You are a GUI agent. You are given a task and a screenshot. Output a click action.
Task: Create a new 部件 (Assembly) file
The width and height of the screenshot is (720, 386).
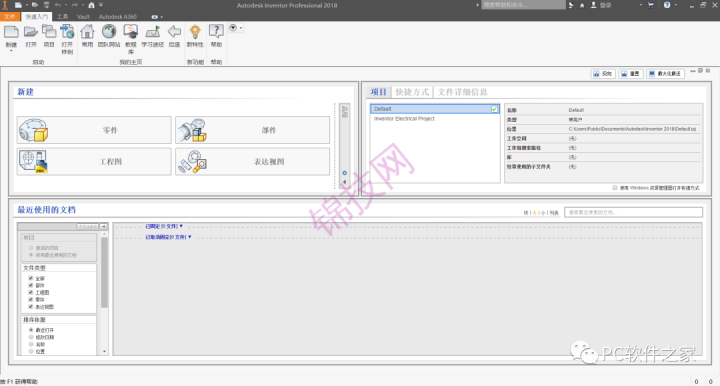(253, 130)
